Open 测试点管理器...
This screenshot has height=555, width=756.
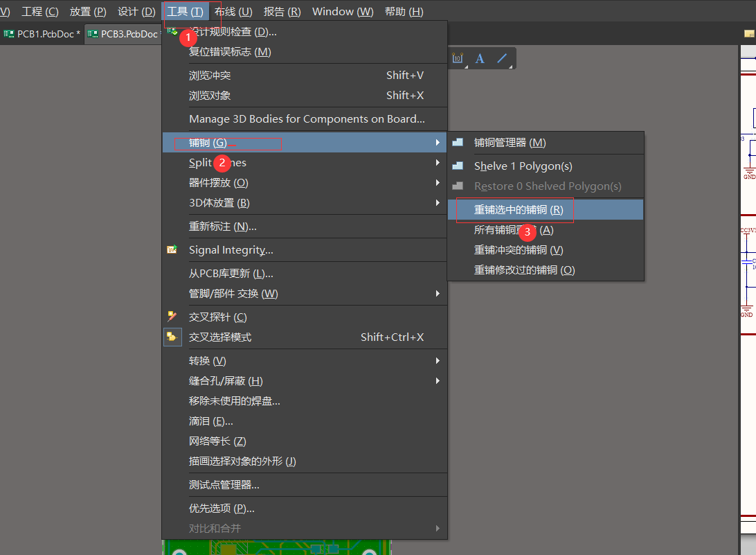pos(305,485)
